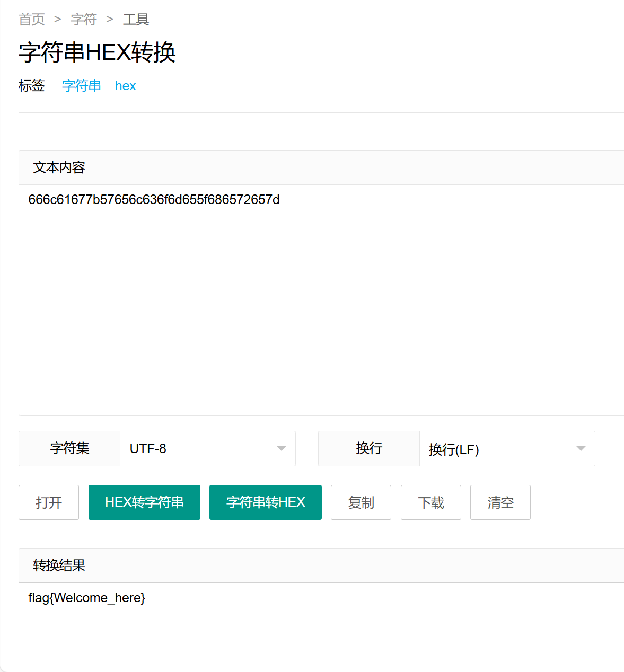The height and width of the screenshot is (672, 624).
Task: Click the 标签 label
Action: tap(32, 86)
